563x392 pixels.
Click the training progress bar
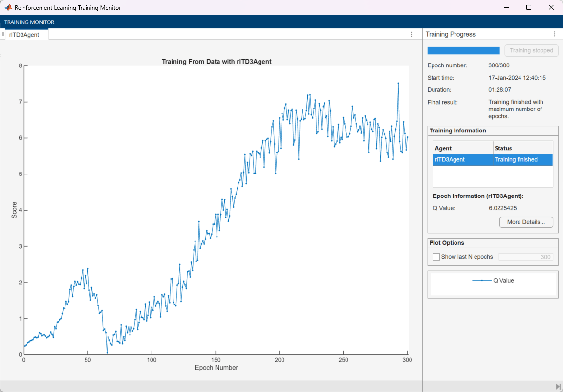(x=463, y=50)
